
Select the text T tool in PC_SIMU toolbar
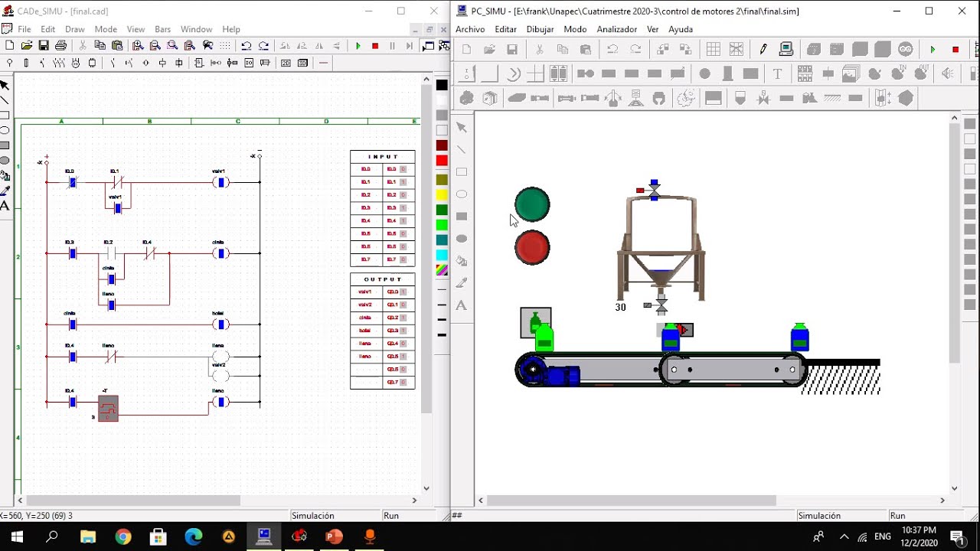pos(777,74)
